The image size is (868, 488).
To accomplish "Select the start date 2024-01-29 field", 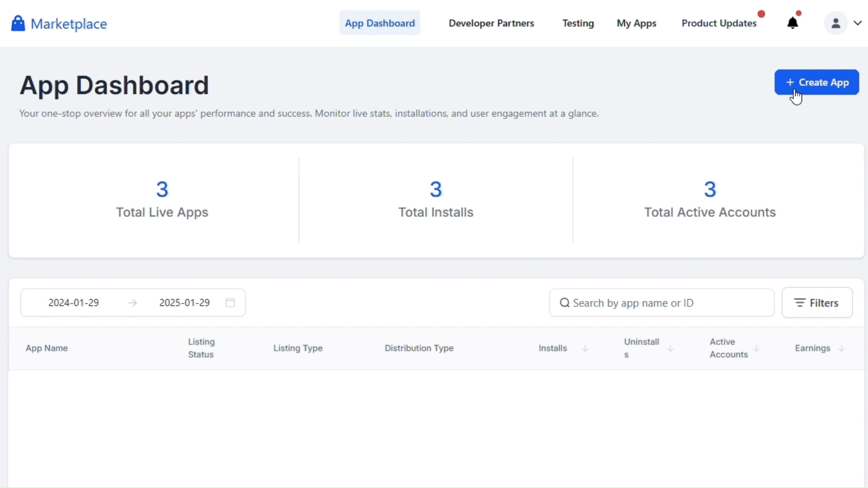I will 74,303.
